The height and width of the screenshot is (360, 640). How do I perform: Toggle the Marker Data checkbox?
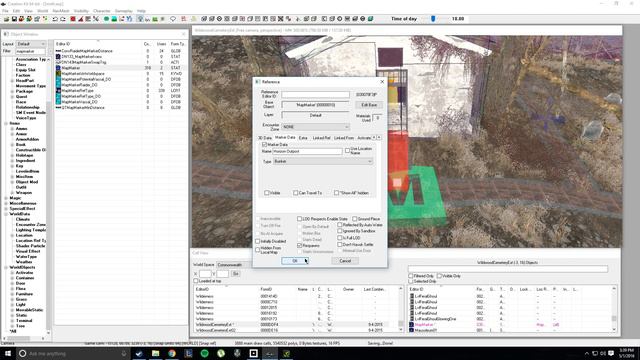[264, 144]
